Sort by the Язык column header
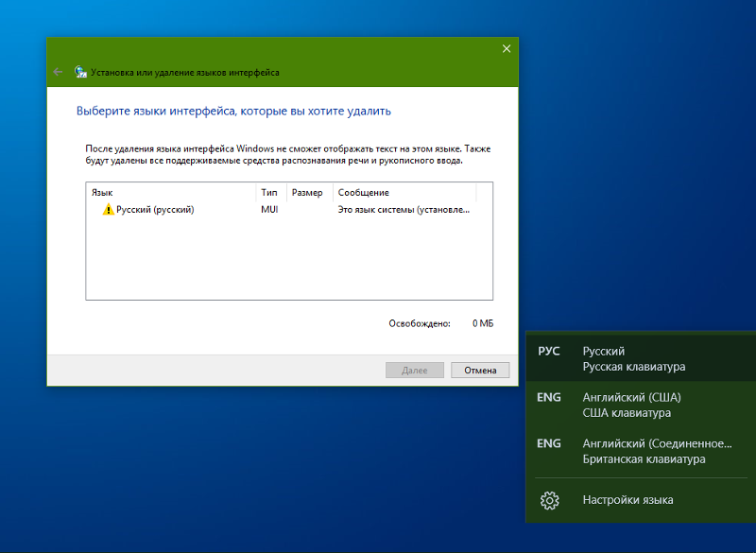 pos(171,193)
